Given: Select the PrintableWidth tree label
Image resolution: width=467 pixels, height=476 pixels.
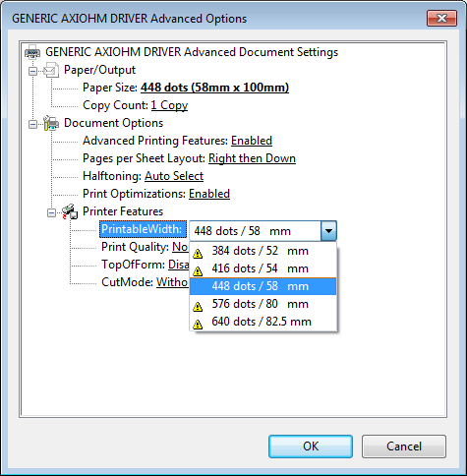Looking at the screenshot, I should tap(143, 229).
